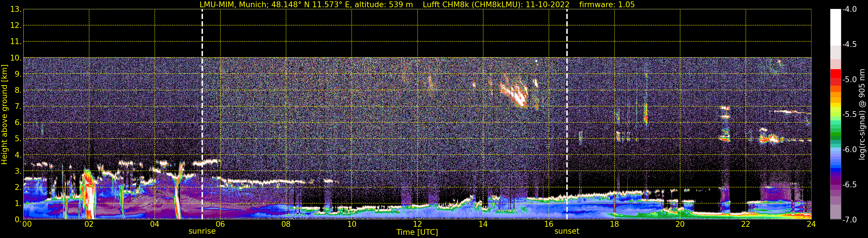The height and width of the screenshot is (238, 868).
Task: Click the "sunrise" label under the time axis
Action: [x=202, y=231]
